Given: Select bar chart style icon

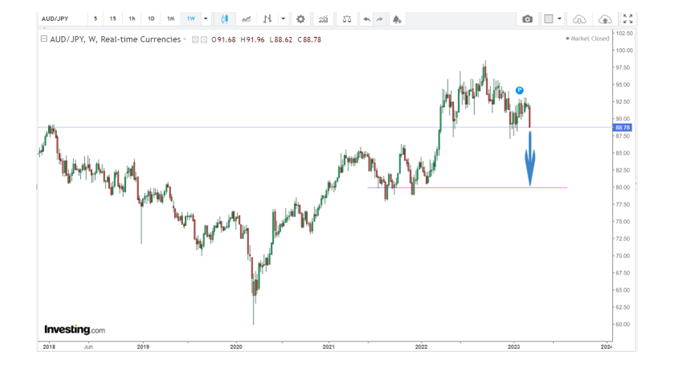Looking at the screenshot, I should point(268,19).
